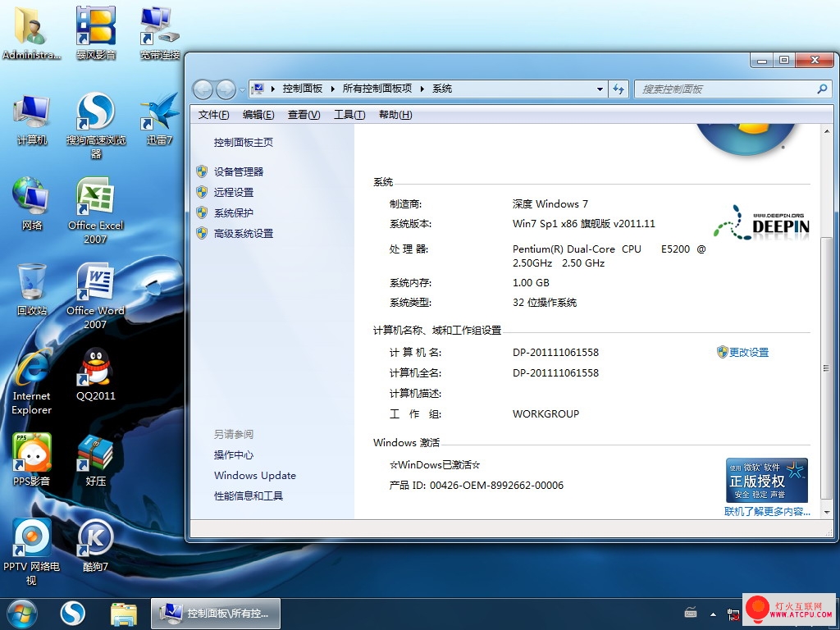Open Windows Explorer from taskbar
The height and width of the screenshot is (630, 840).
(124, 614)
